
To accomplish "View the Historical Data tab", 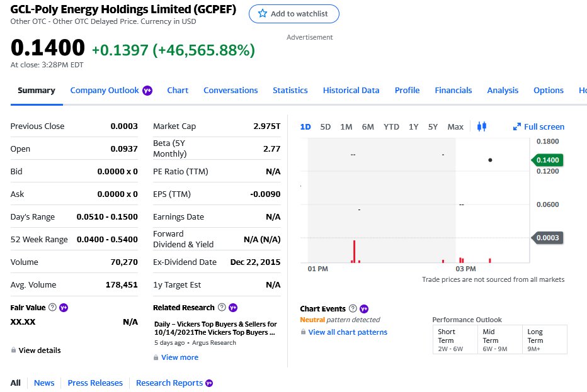I will (351, 91).
